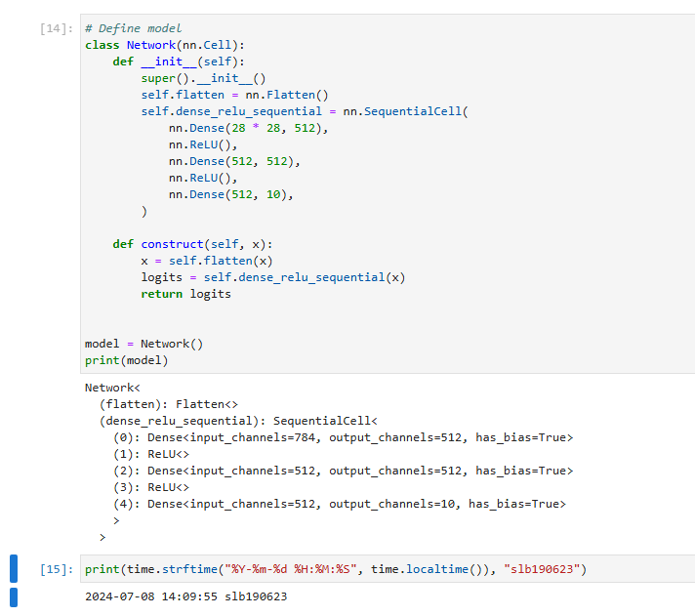The width and height of the screenshot is (695, 616).
Task: Click the '# Define model' comment line
Action: pyautogui.click(x=133, y=28)
